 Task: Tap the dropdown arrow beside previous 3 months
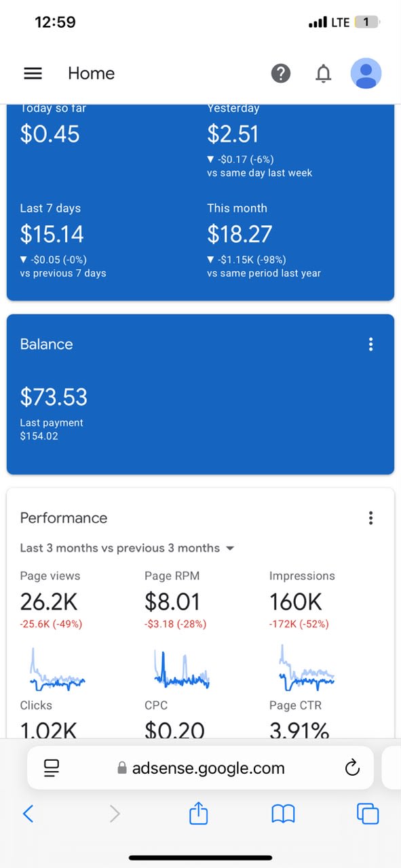click(x=229, y=548)
